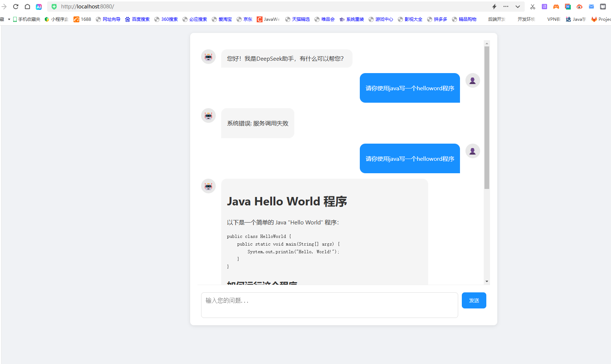Open the 天猫精选 bookmark
Viewport: 611px width, 364px height.
[298, 19]
